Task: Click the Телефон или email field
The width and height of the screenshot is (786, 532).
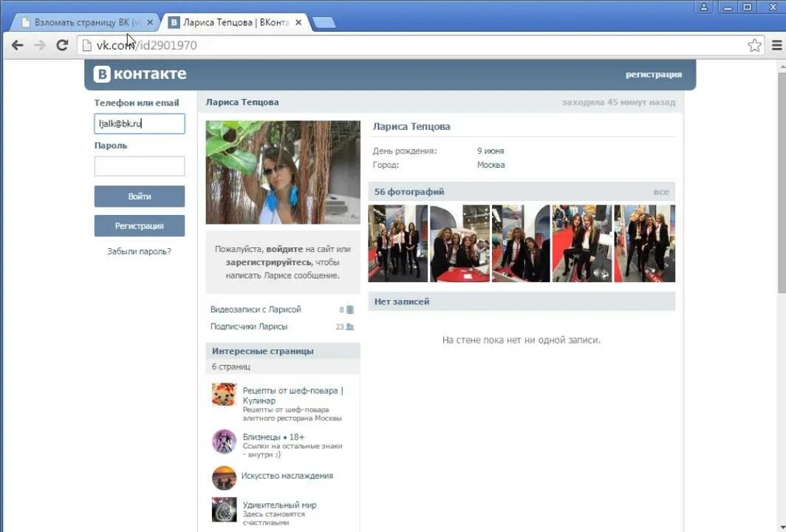Action: pos(140,123)
